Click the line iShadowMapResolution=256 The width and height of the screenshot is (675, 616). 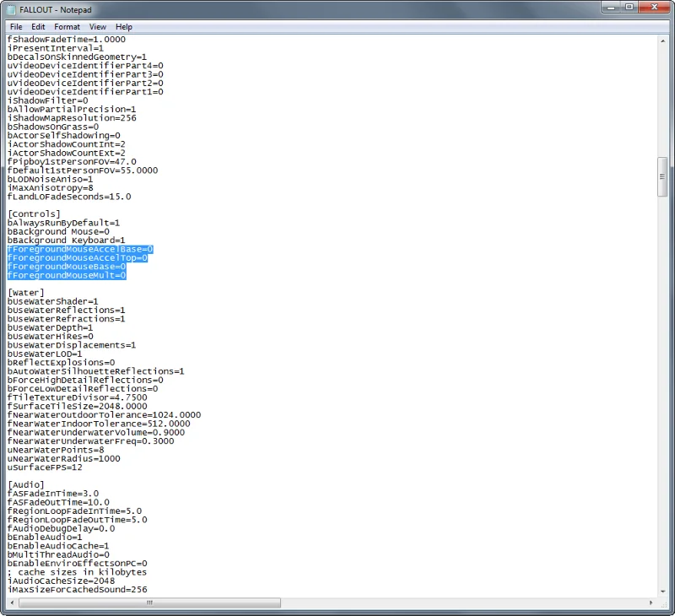72,118
